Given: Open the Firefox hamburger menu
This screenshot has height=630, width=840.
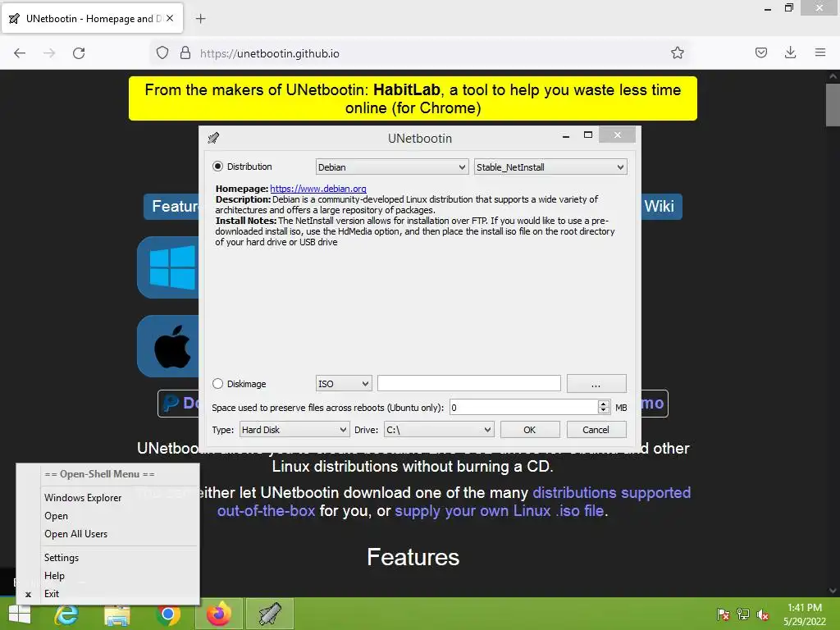Looking at the screenshot, I should pyautogui.click(x=820, y=52).
